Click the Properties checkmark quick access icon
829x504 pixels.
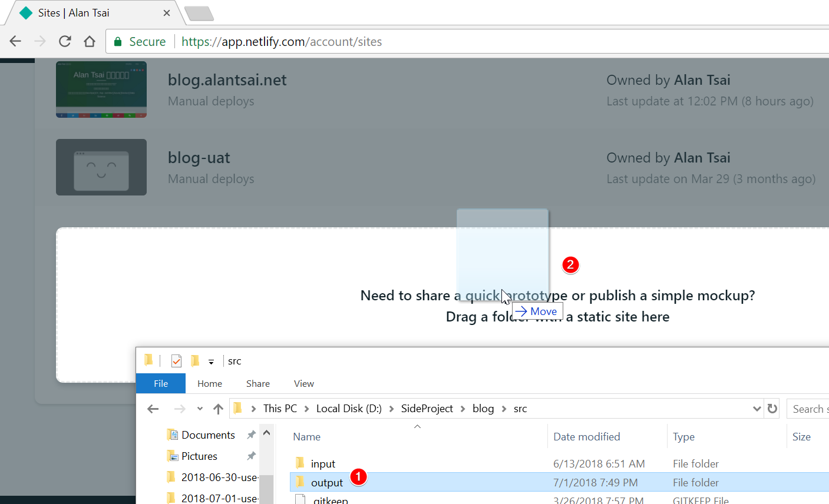coord(176,360)
